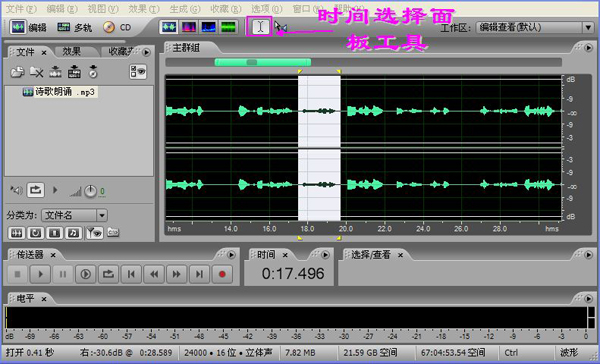Toggle the show loop files filter
This screenshot has height=364, width=600.
[x=36, y=232]
